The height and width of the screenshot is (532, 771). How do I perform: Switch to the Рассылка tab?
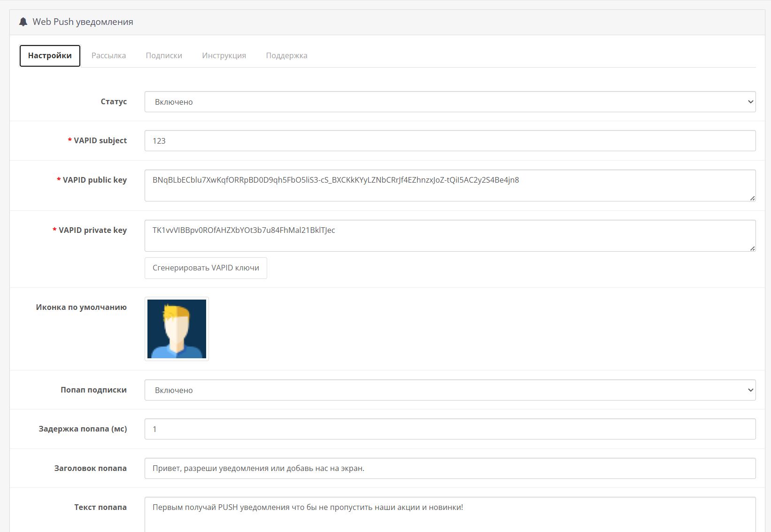[108, 55]
